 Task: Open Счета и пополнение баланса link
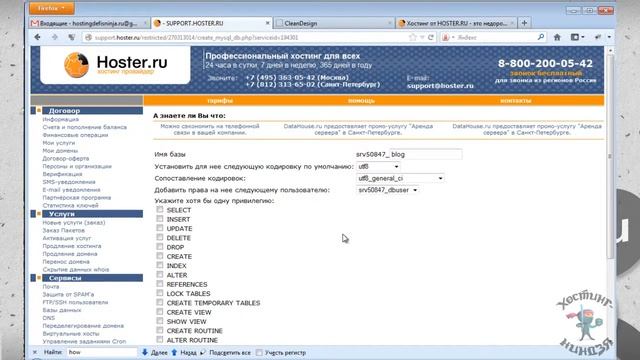pos(84,127)
